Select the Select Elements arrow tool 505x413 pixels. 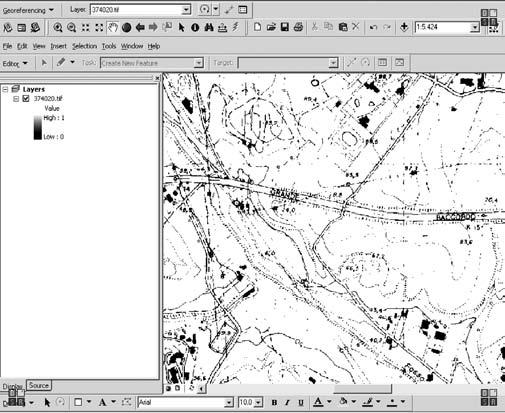click(181, 27)
